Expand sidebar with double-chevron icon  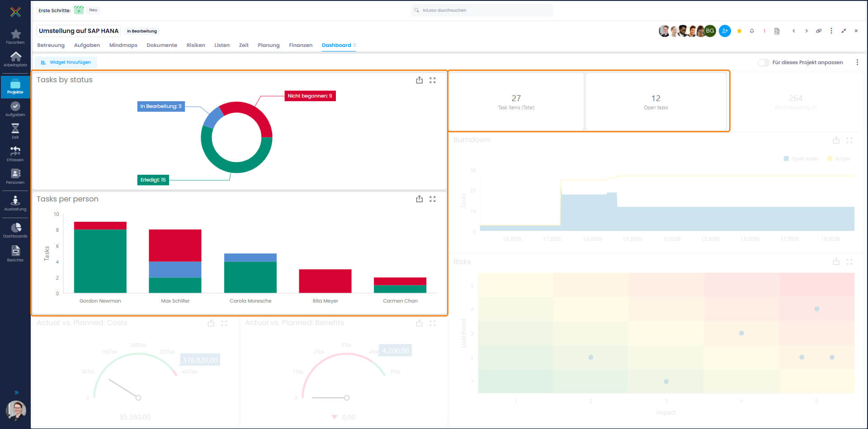point(16,392)
